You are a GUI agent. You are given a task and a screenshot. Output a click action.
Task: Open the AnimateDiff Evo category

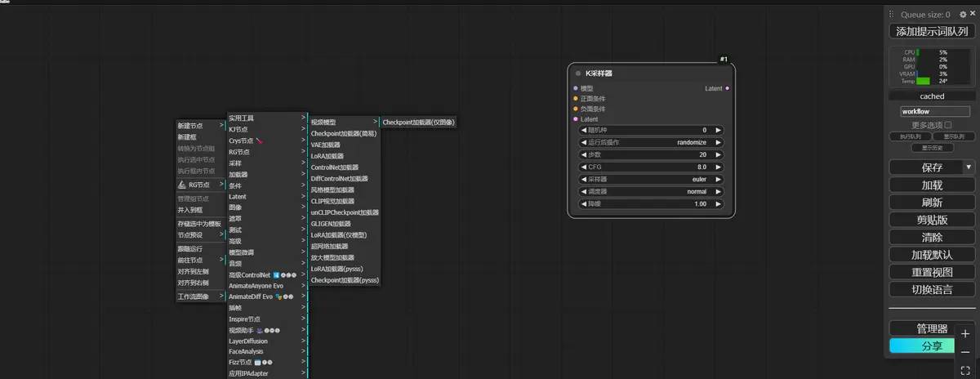pyautogui.click(x=266, y=297)
